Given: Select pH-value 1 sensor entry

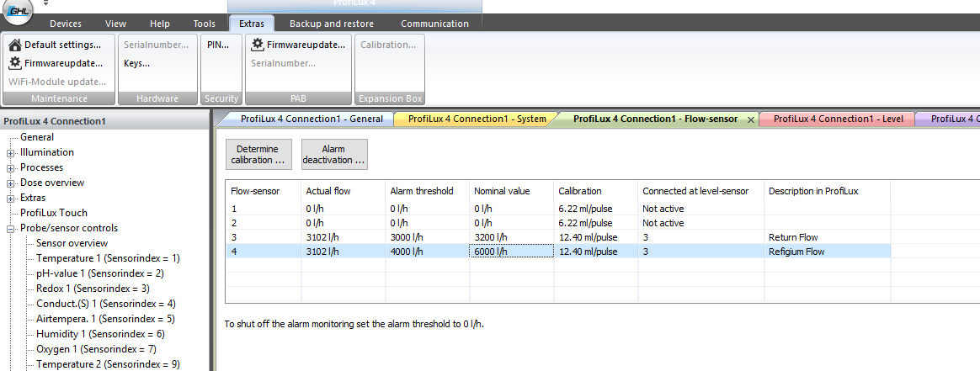Looking at the screenshot, I should pyautogui.click(x=100, y=273).
